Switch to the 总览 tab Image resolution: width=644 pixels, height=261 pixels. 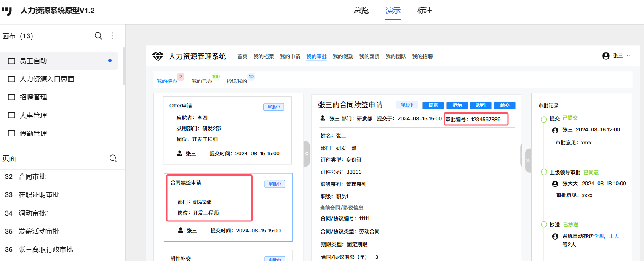click(361, 11)
